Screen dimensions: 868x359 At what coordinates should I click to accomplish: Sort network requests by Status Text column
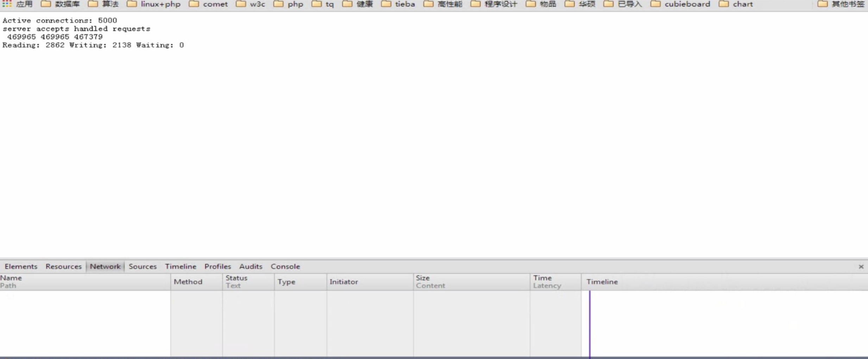tap(248, 282)
